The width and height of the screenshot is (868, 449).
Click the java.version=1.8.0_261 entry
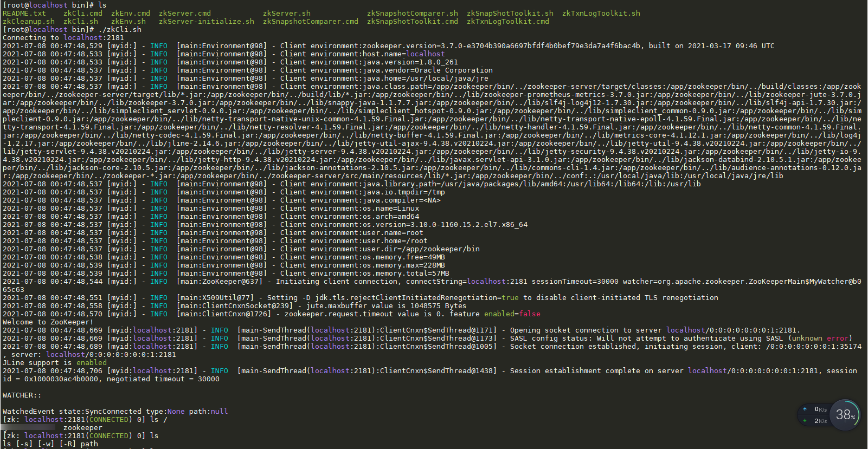pos(410,62)
